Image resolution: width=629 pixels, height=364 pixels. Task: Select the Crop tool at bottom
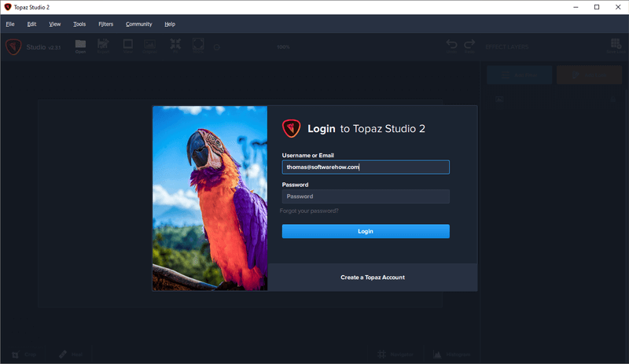pos(24,355)
